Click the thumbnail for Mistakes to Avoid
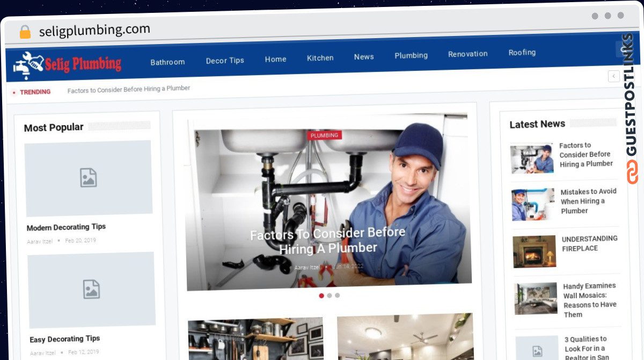The height and width of the screenshot is (360, 644). click(x=533, y=204)
